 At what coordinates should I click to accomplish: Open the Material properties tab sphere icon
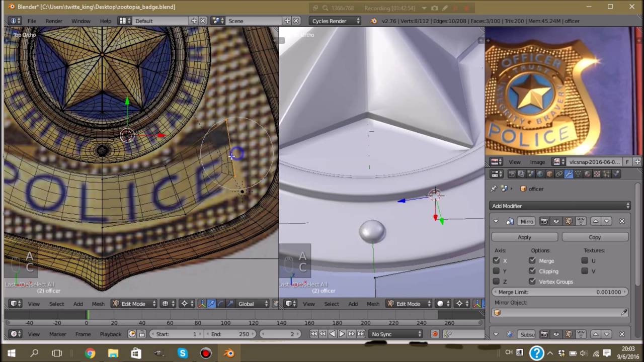[587, 174]
